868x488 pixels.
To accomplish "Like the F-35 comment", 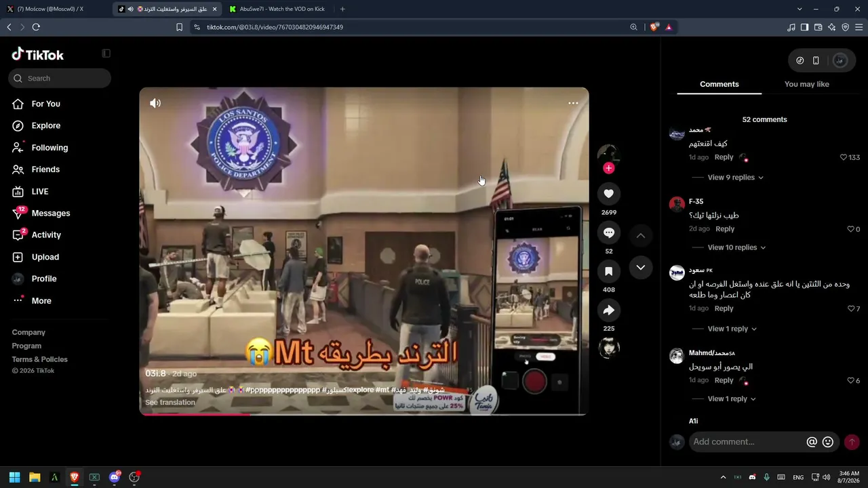I will point(850,229).
